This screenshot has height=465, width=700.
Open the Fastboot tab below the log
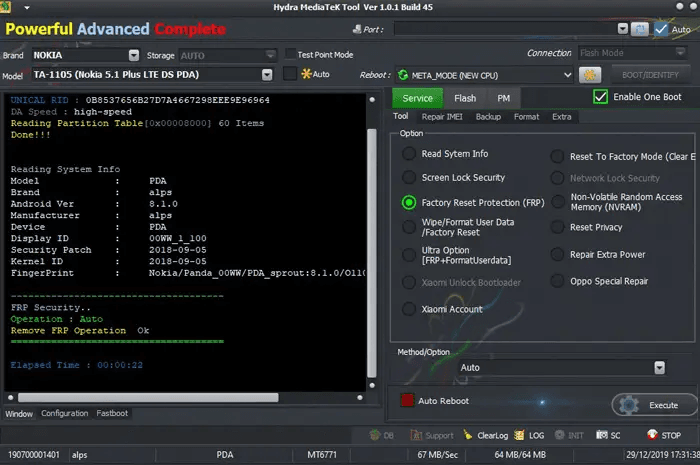112,413
